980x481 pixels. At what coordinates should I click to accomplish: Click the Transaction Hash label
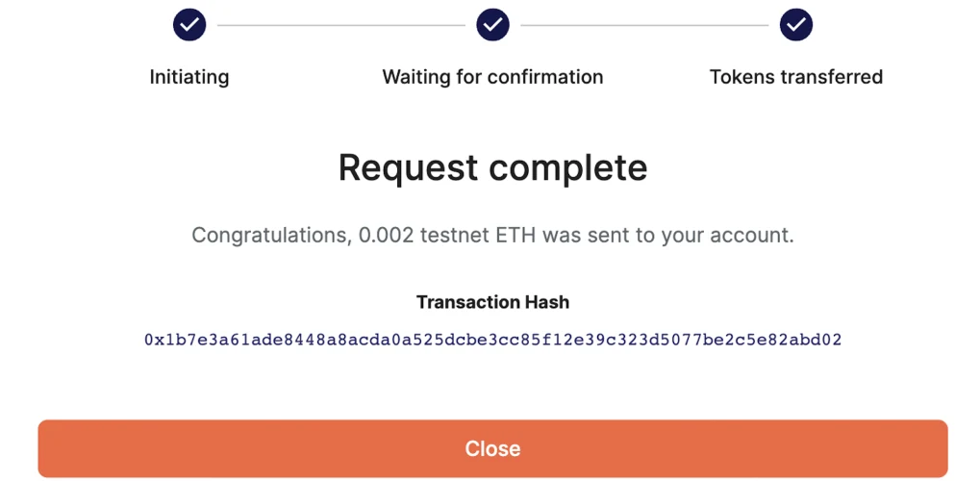tap(492, 302)
